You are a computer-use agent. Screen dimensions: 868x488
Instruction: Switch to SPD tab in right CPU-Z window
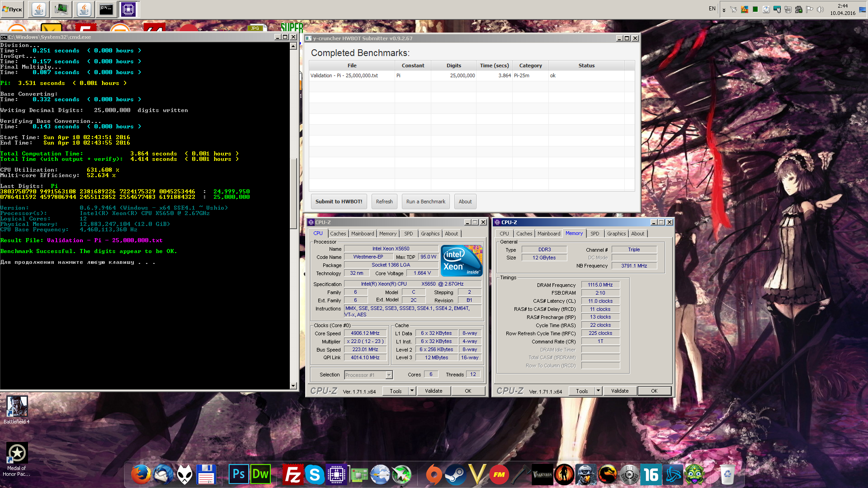pyautogui.click(x=594, y=234)
